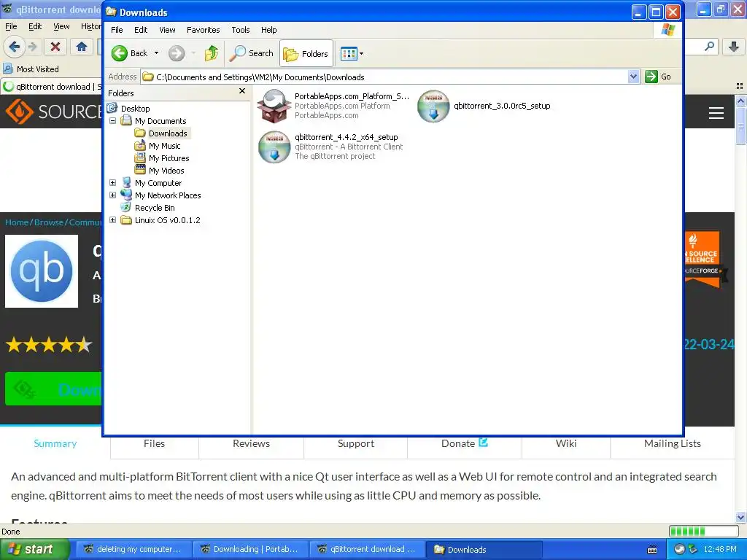The width and height of the screenshot is (747, 560).
Task: Go up one folder level in Explorer
Action: coord(212,53)
